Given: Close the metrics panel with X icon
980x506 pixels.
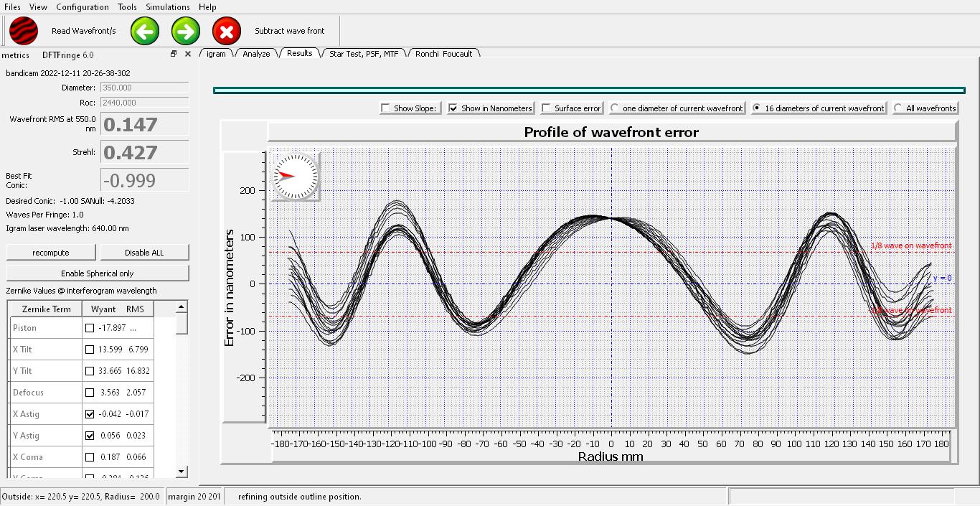Looking at the screenshot, I should 188,54.
